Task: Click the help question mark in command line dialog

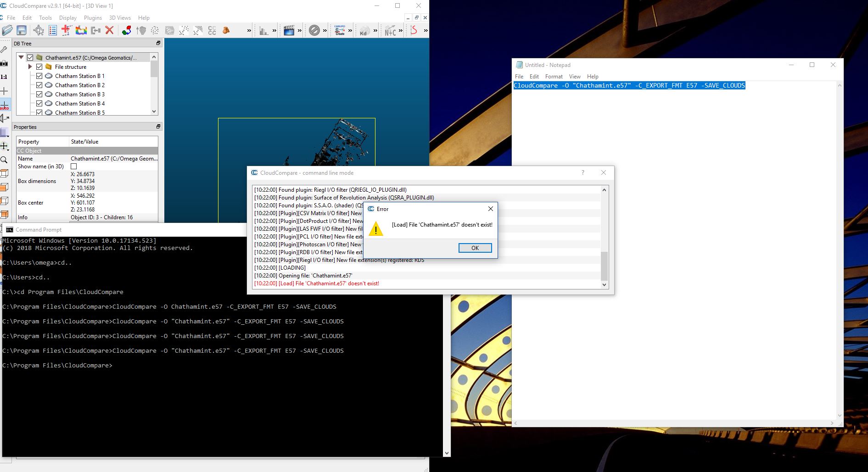Action: 583,172
